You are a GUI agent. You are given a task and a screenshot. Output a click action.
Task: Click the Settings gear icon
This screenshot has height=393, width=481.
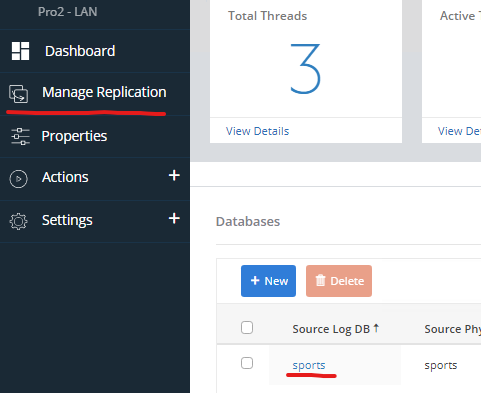coord(18,221)
